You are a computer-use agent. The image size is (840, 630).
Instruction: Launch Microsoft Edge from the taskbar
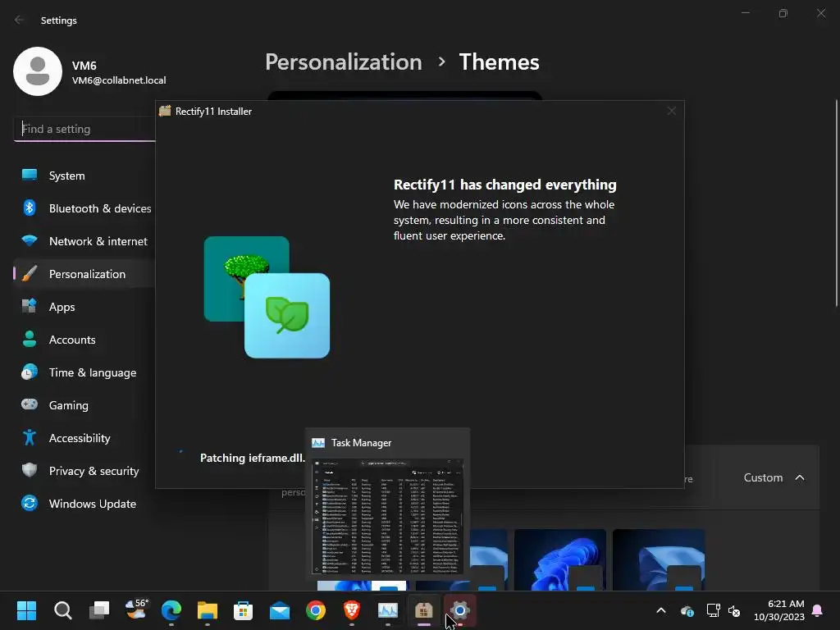pyautogui.click(x=171, y=610)
